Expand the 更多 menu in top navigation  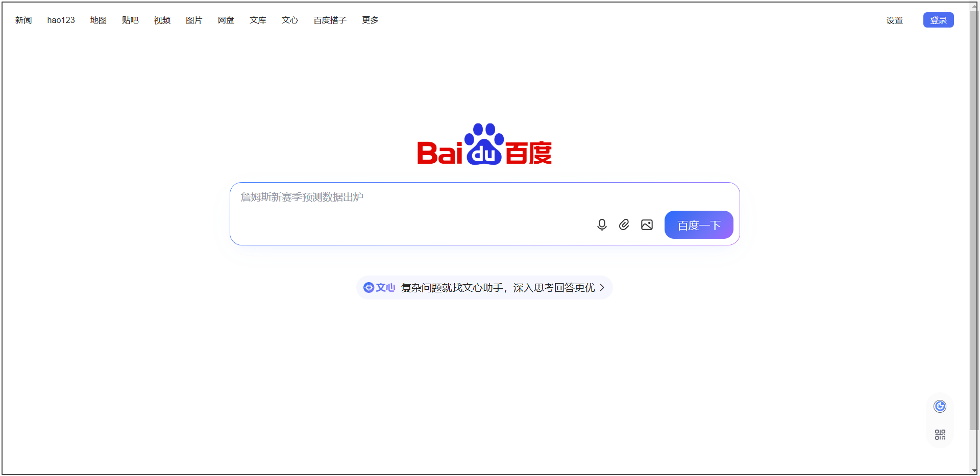click(370, 20)
